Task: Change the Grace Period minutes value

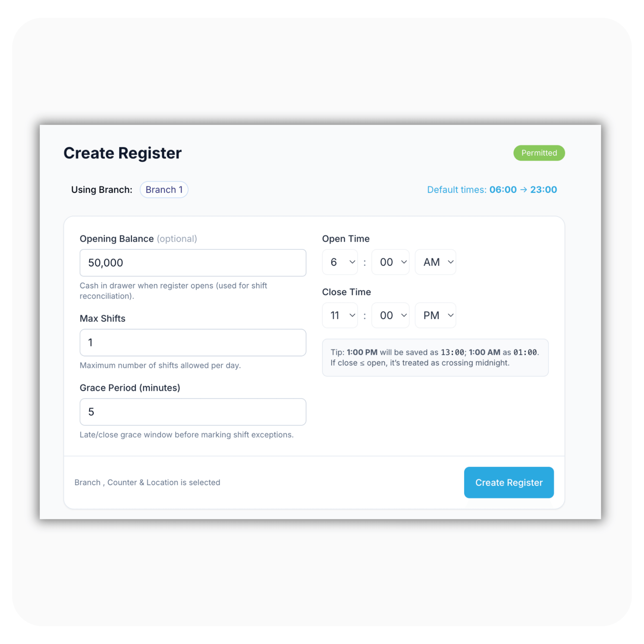Action: tap(193, 412)
